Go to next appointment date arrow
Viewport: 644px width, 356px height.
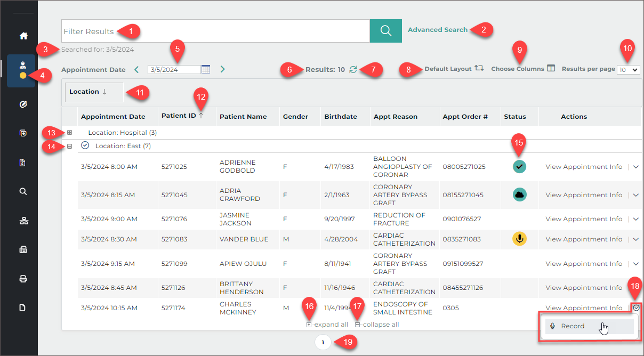tap(223, 69)
